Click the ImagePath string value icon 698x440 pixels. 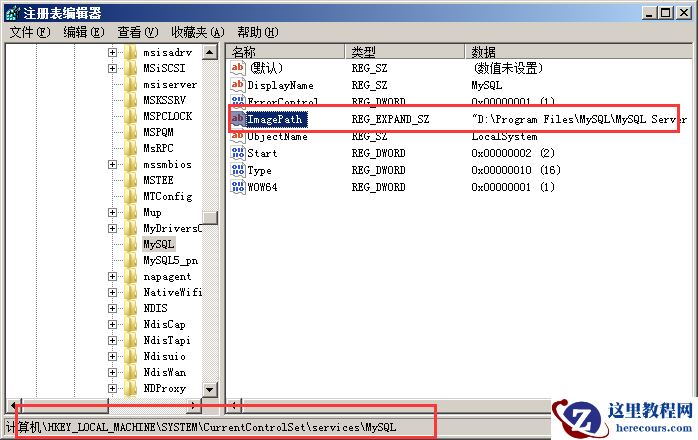tap(238, 118)
